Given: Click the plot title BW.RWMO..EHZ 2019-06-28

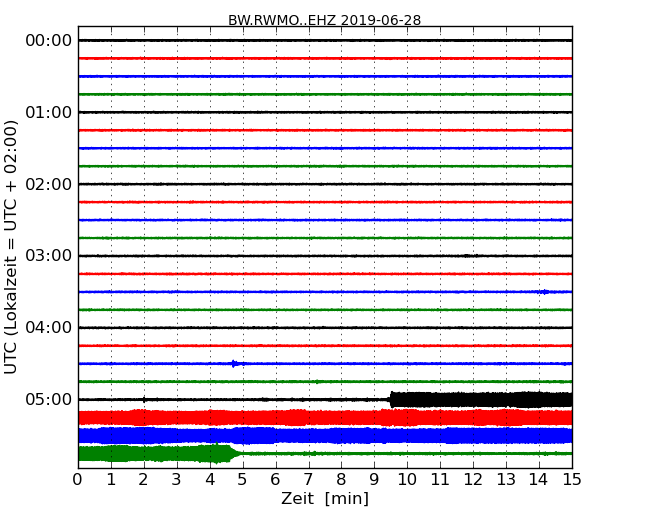Looking at the screenshot, I should click(x=325, y=20).
